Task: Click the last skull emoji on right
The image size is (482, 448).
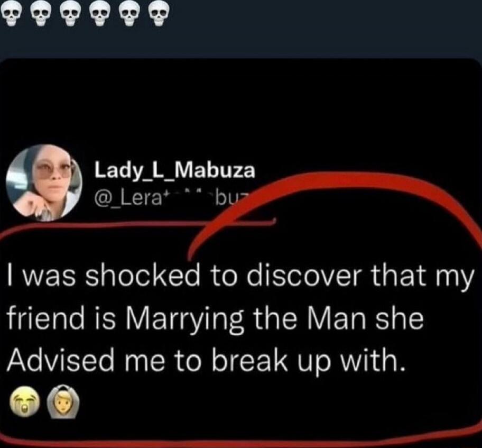Action: [156, 16]
